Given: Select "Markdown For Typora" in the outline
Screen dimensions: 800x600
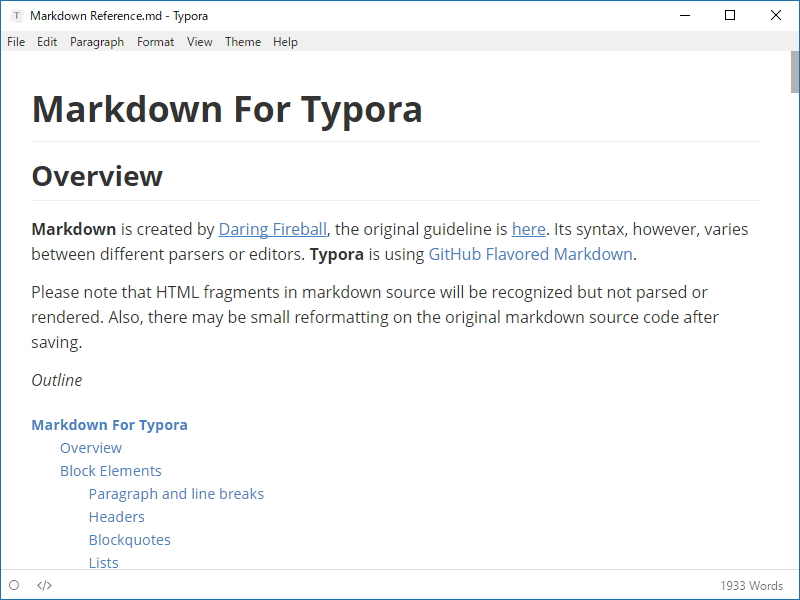Looking at the screenshot, I should [x=109, y=424].
